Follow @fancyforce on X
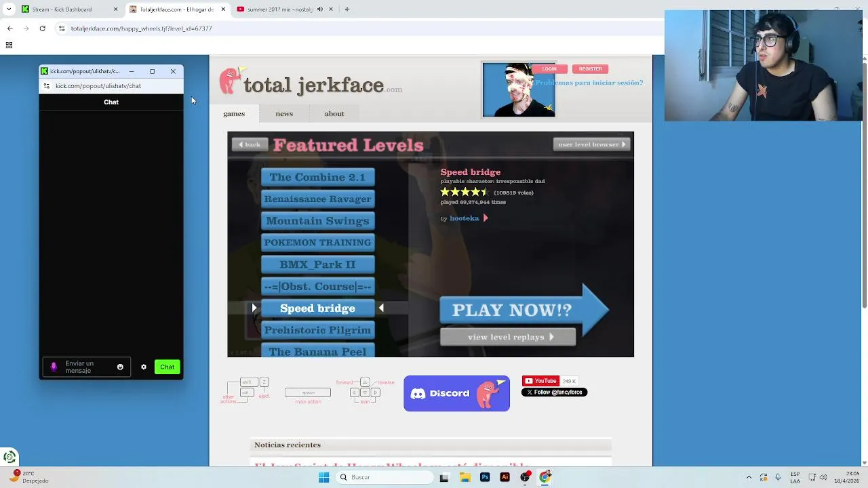Image resolution: width=868 pixels, height=488 pixels. point(554,392)
